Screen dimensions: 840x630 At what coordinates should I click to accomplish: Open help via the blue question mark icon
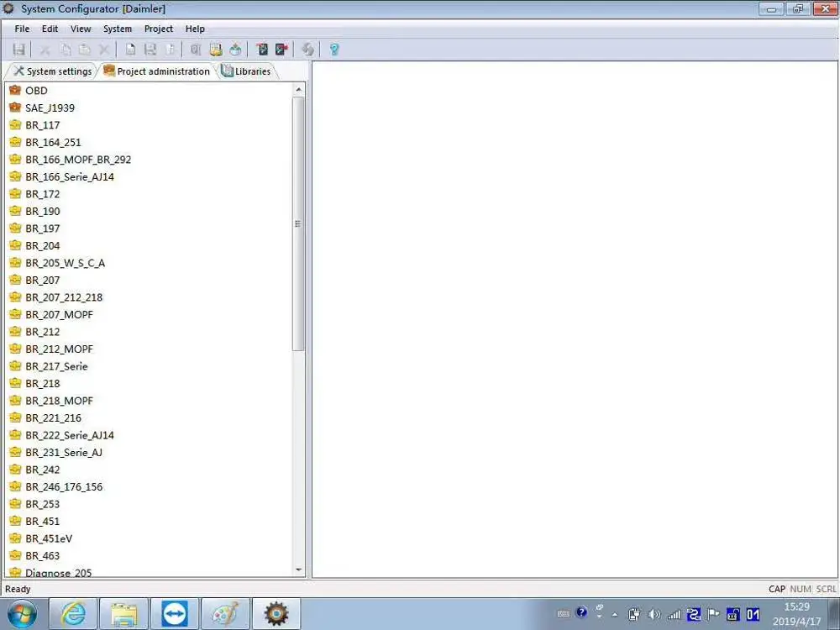pyautogui.click(x=334, y=50)
